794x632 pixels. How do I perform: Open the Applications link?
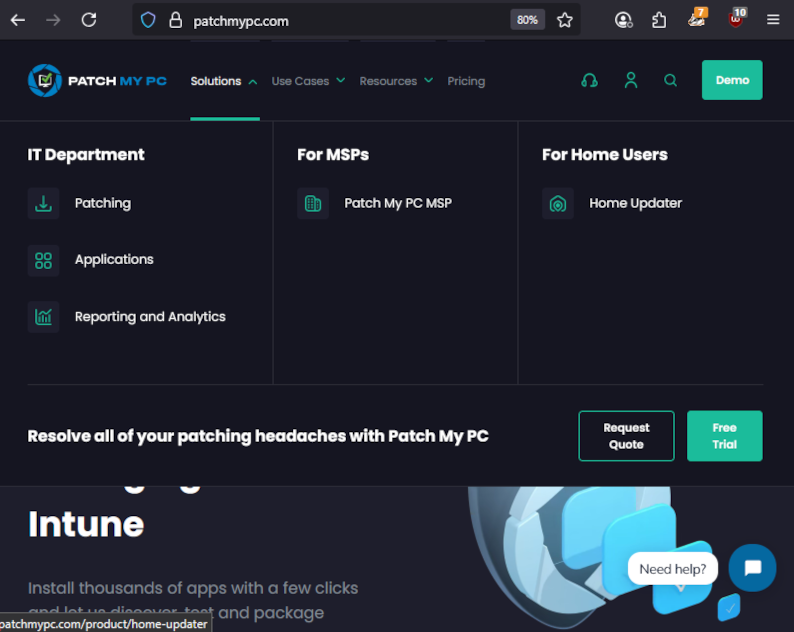coord(114,259)
